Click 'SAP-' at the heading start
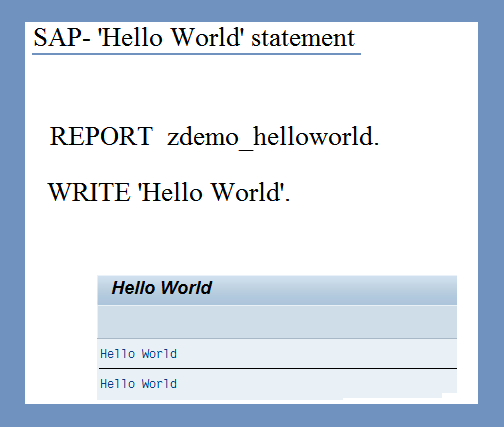Viewport: 504px width, 427px height. coord(62,37)
